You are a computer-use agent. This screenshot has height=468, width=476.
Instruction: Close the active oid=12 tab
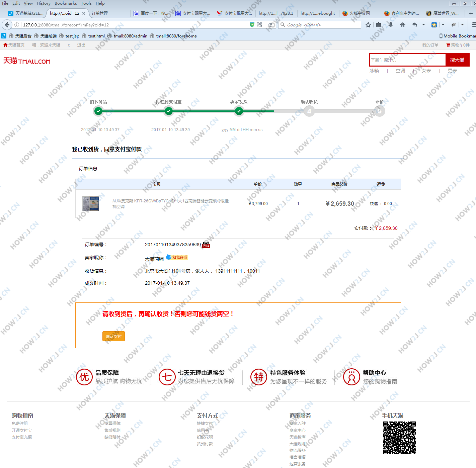pos(84,13)
